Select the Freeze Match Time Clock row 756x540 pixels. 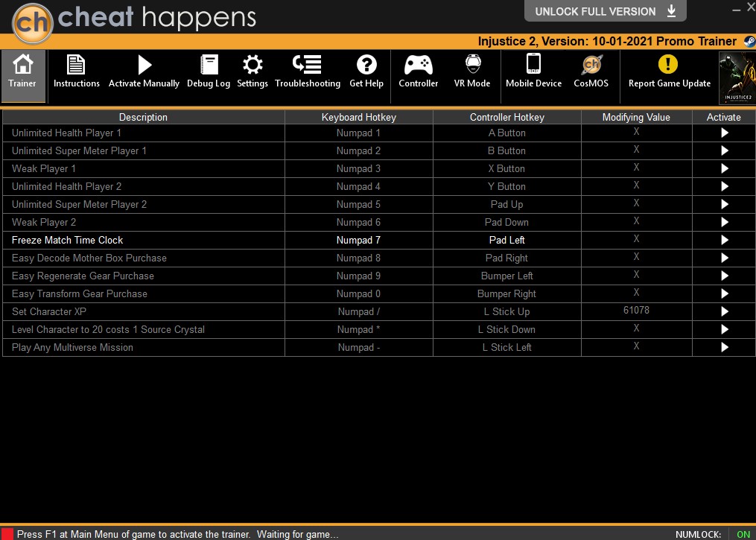pyautogui.click(x=378, y=240)
